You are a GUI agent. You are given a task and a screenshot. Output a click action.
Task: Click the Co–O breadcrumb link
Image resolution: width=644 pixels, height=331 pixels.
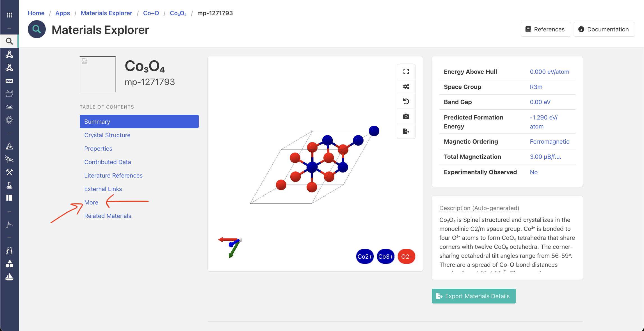click(x=151, y=13)
